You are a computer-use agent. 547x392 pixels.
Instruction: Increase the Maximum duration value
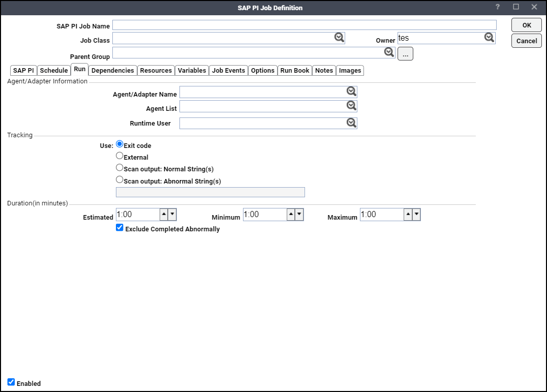(x=408, y=215)
